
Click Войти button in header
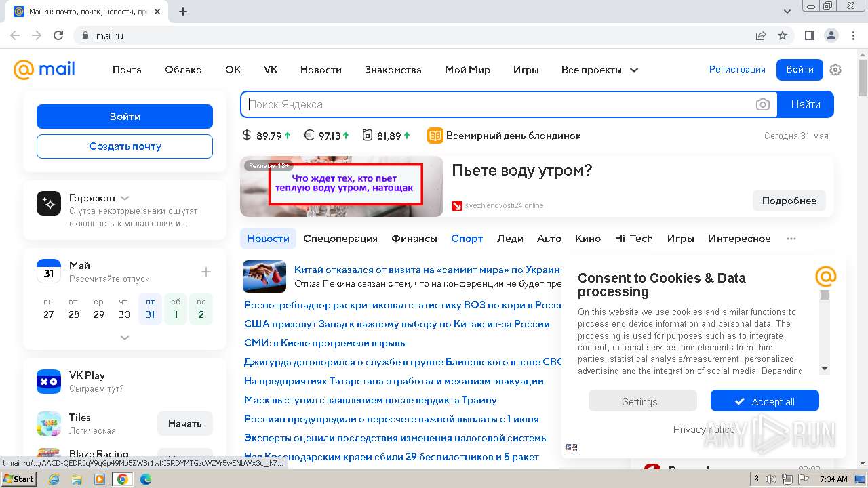pyautogui.click(x=800, y=70)
